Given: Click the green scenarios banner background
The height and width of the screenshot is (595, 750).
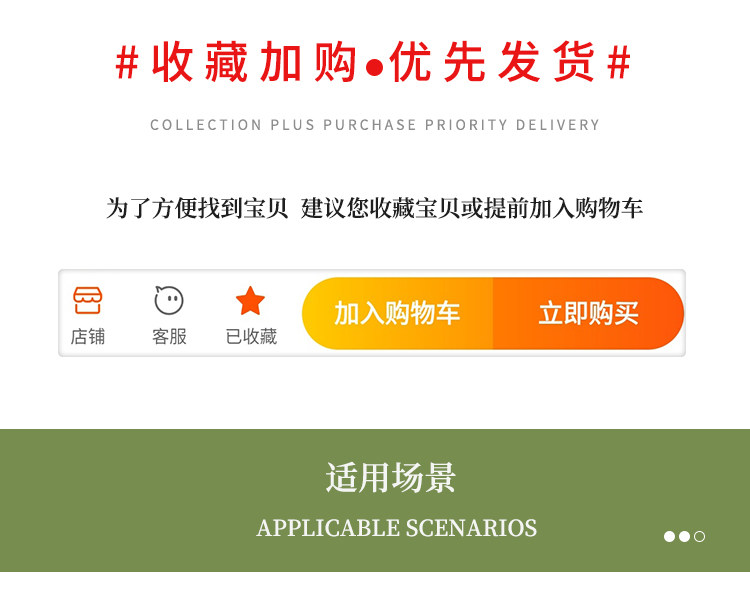Looking at the screenshot, I should tap(375, 500).
